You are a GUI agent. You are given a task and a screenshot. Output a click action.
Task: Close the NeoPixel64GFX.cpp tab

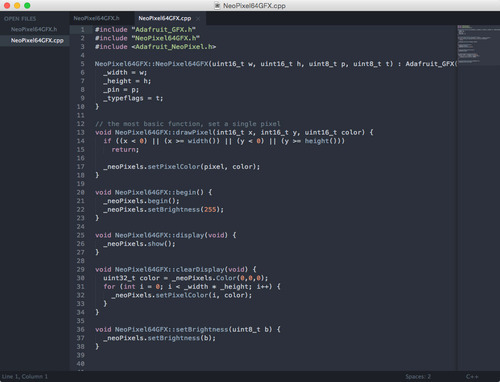198,18
